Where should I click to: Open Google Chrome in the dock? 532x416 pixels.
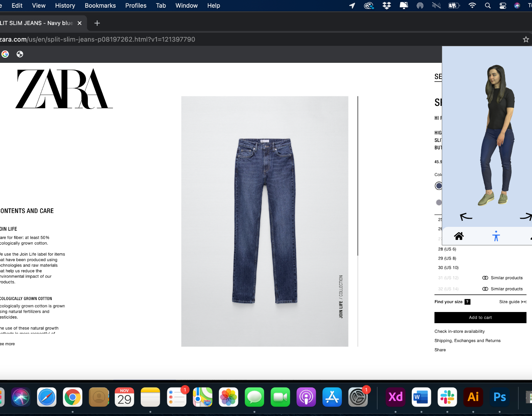(x=72, y=397)
